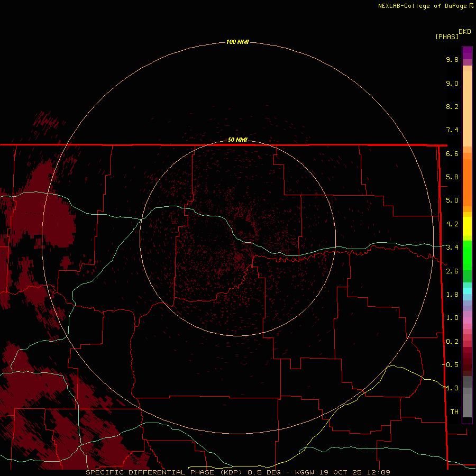
Task: Click the orange segment of color bar
Action: [467, 182]
